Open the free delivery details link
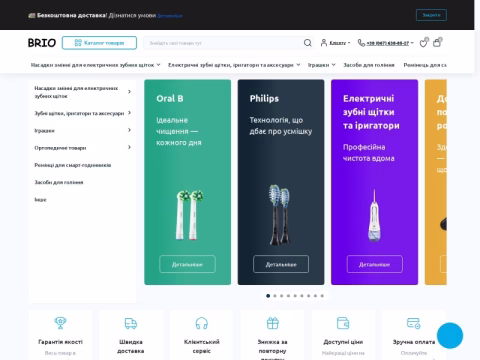480x360 pixels. (170, 16)
